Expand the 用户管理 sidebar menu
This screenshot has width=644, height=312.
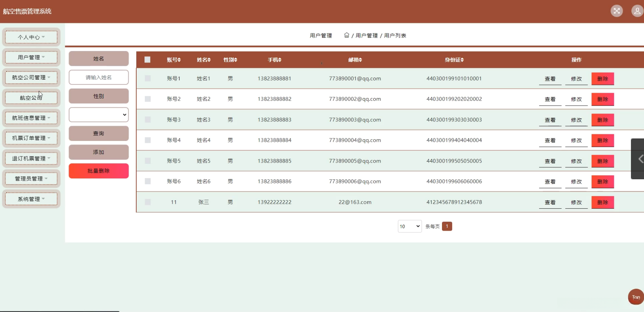(x=31, y=58)
